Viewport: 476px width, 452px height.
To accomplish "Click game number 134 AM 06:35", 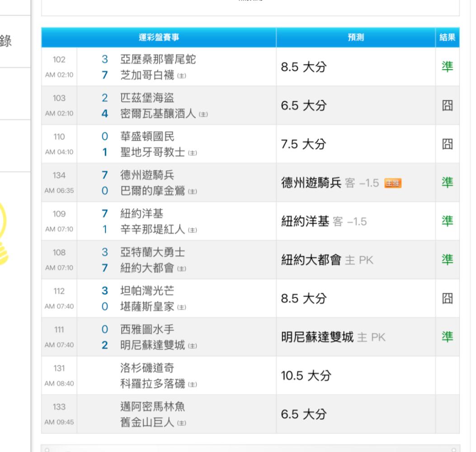I will point(59,183).
